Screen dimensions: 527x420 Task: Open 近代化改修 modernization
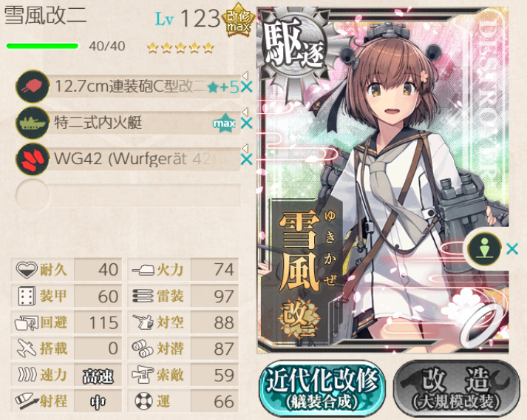click(322, 388)
